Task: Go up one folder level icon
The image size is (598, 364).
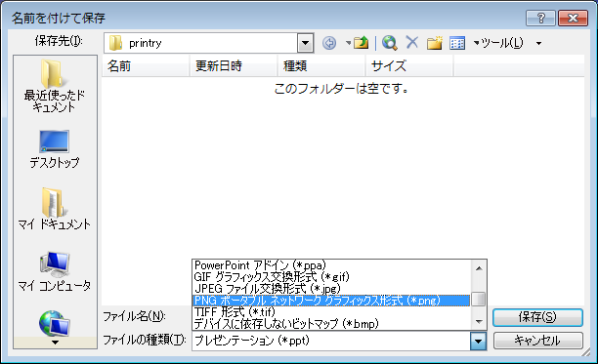Action: coord(361,43)
